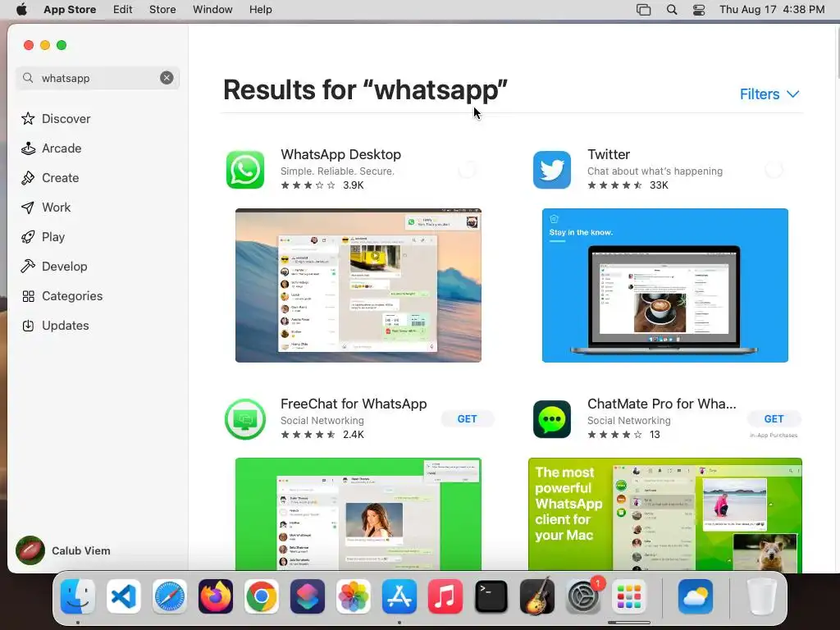Click "In-App Purchases" note under ChatMate
The image size is (840, 630).
pos(774,436)
